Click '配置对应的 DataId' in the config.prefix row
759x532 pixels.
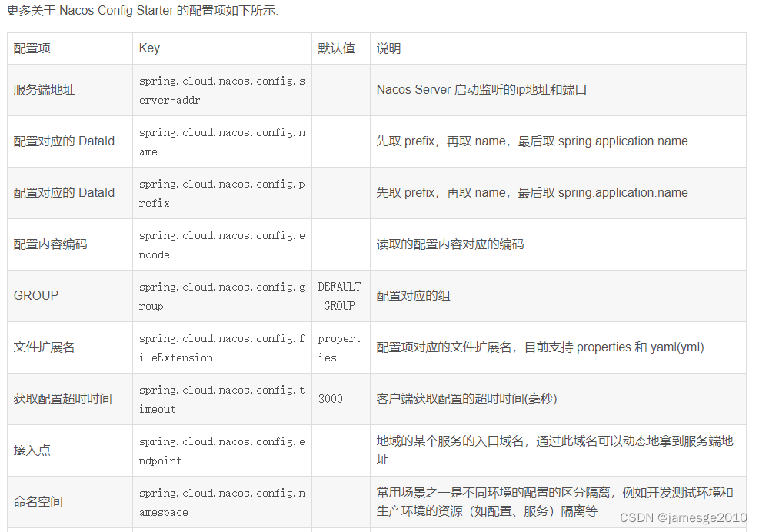point(64,193)
